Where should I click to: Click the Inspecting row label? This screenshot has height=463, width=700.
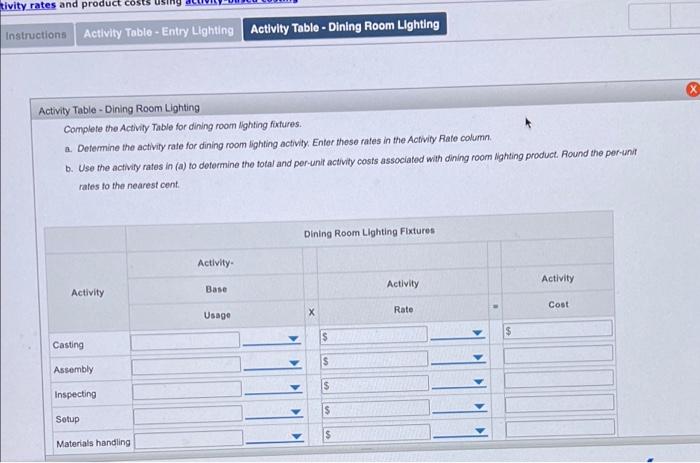[x=75, y=394]
